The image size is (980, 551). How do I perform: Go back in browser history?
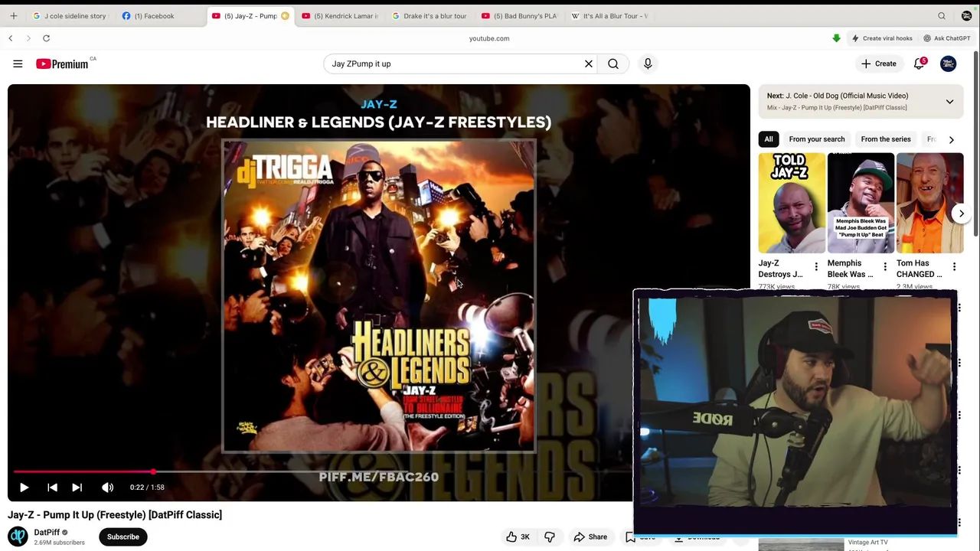[11, 37]
